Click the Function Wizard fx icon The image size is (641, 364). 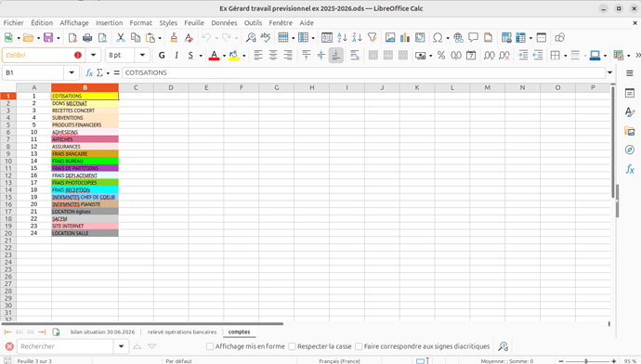(89, 72)
